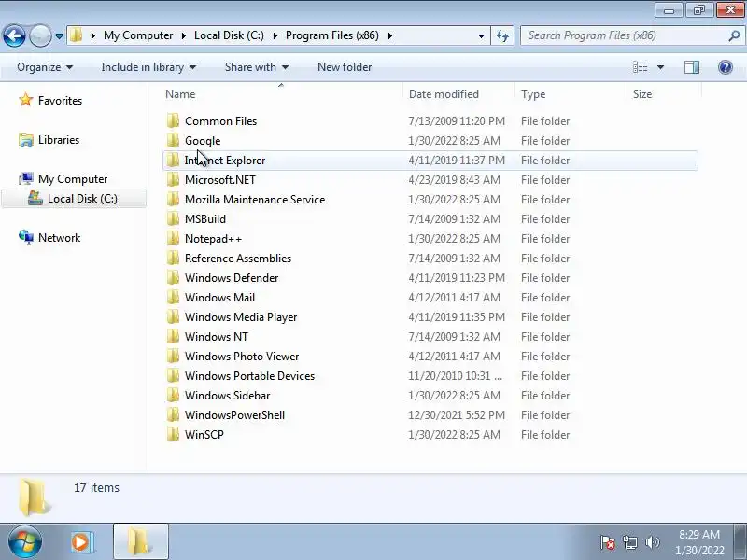Create a New folder
The height and width of the screenshot is (560, 747).
click(345, 67)
